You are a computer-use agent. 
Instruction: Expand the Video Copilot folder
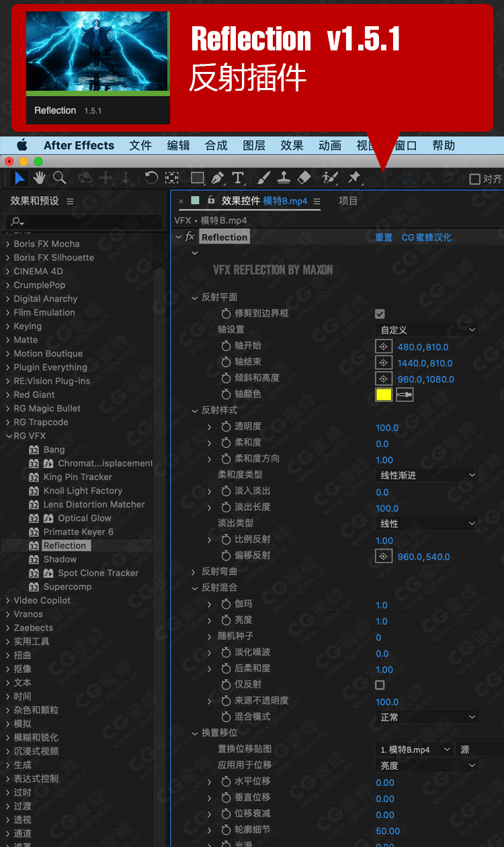(7, 600)
